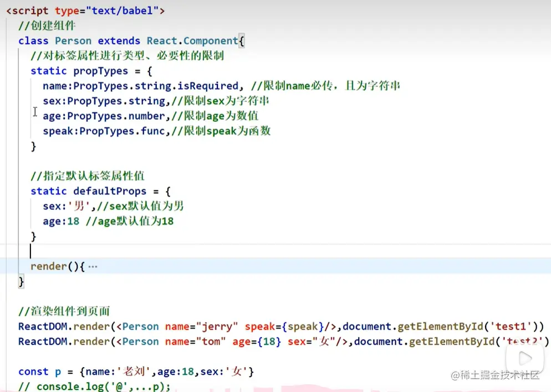Click 'name:PropTypes.string.isRequired' code
The image size is (551, 392).
click(141, 86)
